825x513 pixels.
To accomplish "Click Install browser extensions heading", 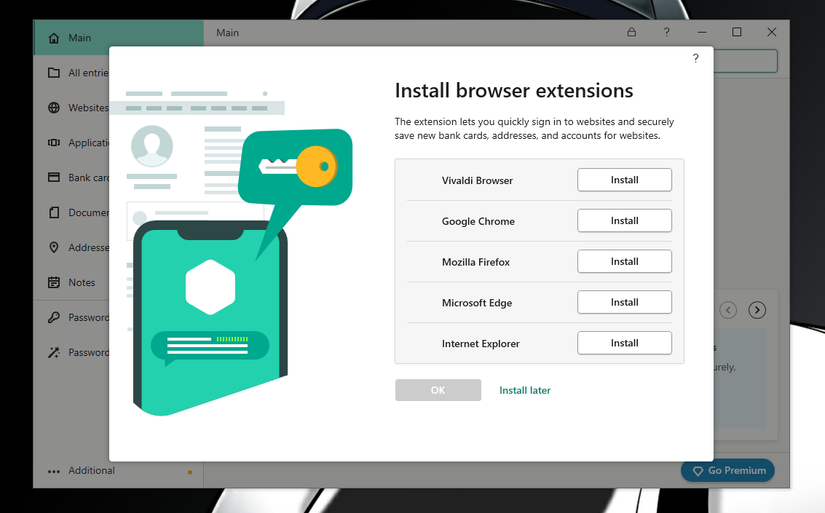I will coord(514,90).
